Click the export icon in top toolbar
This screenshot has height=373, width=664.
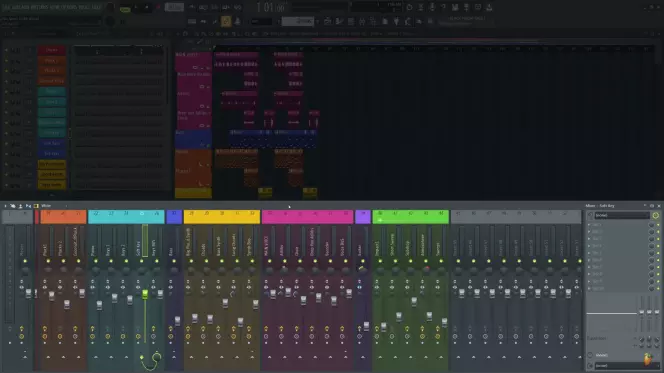(489, 7)
